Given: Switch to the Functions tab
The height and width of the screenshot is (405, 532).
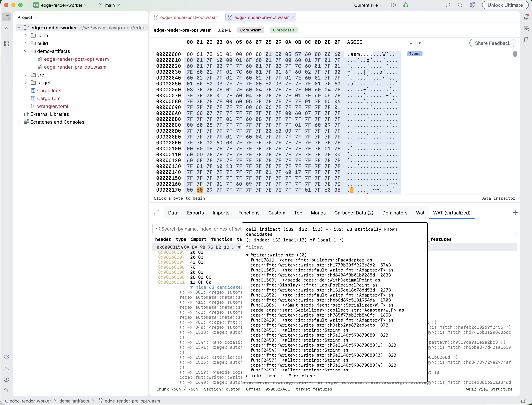Looking at the screenshot, I should point(249,213).
